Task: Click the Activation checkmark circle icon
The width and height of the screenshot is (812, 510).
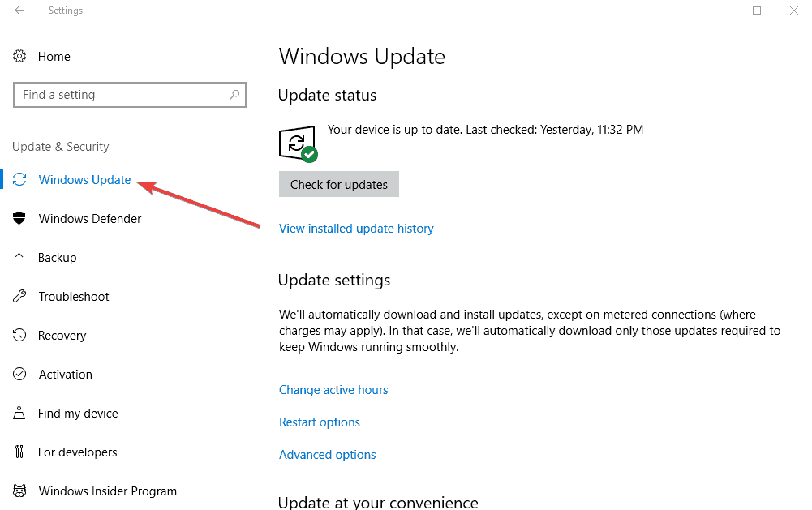Action: click(19, 374)
